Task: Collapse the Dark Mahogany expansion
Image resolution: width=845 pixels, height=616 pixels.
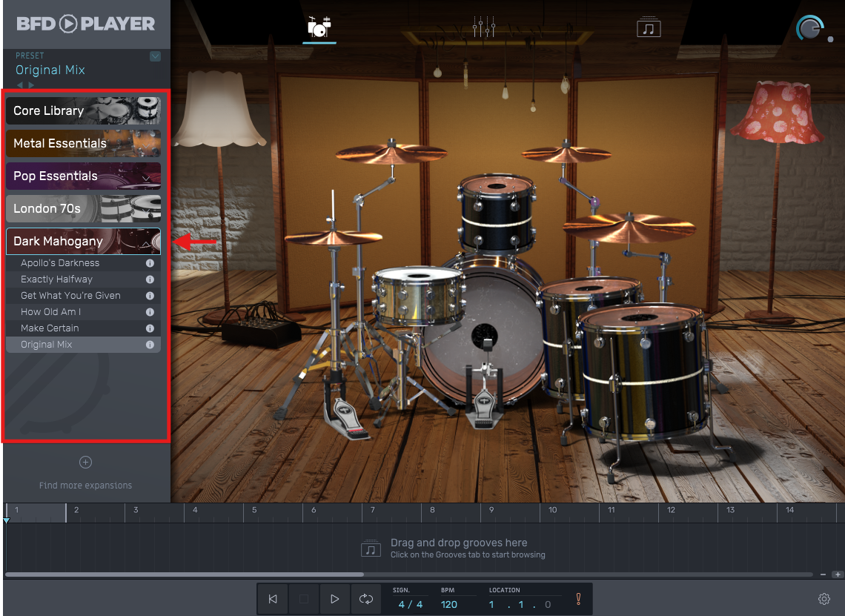Action: 84,241
